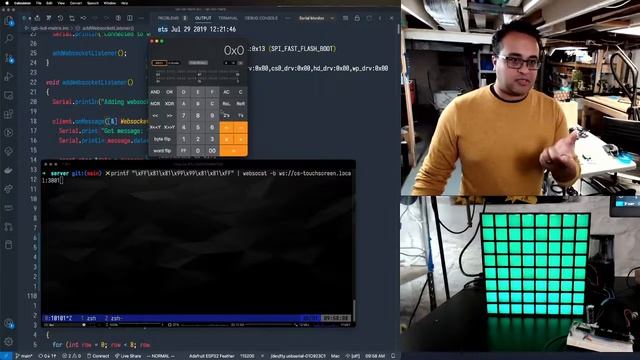This screenshot has width=640, height=360.
Task: Select the ASCII encoding toggle in Calculator
Action: [159, 63]
